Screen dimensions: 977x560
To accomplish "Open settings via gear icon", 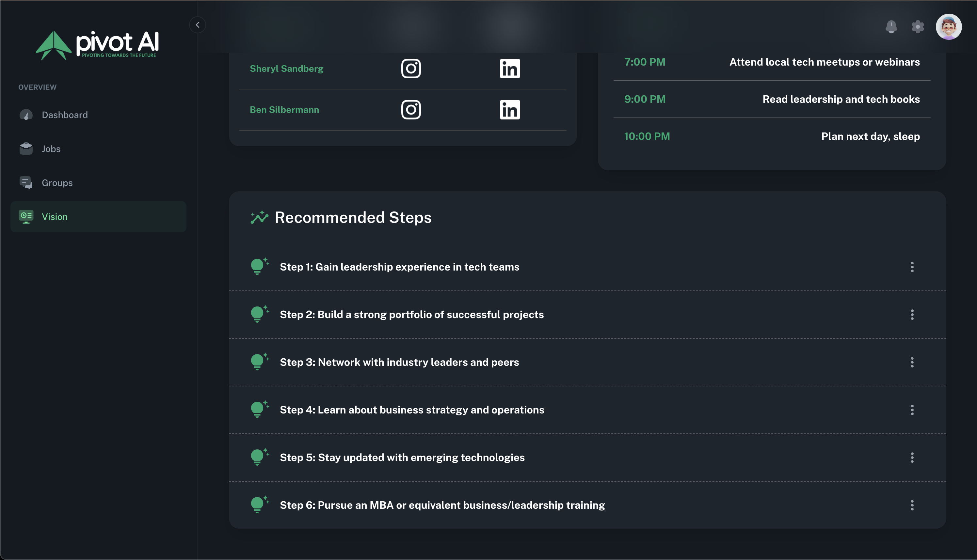I will (x=918, y=26).
